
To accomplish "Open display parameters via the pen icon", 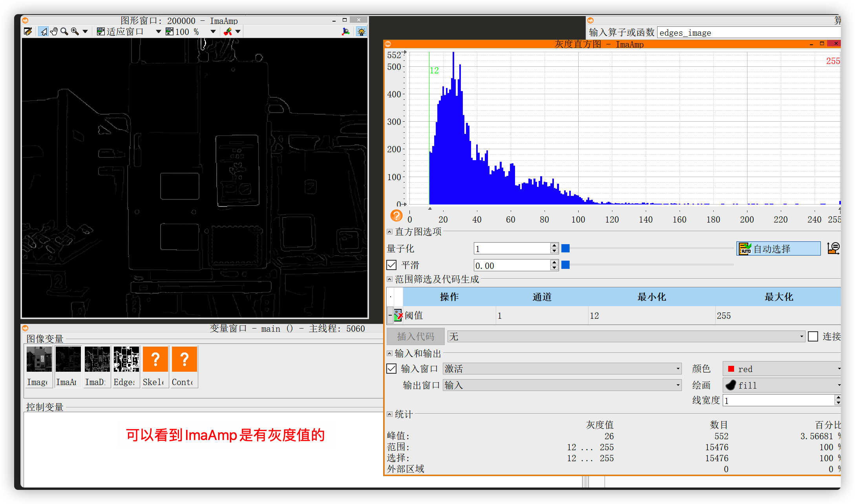I will [x=28, y=31].
